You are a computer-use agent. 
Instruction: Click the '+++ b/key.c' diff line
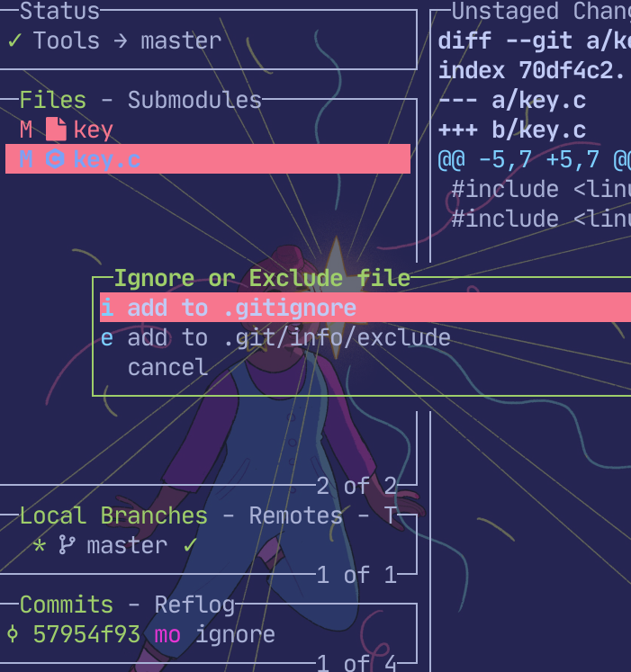[512, 130]
